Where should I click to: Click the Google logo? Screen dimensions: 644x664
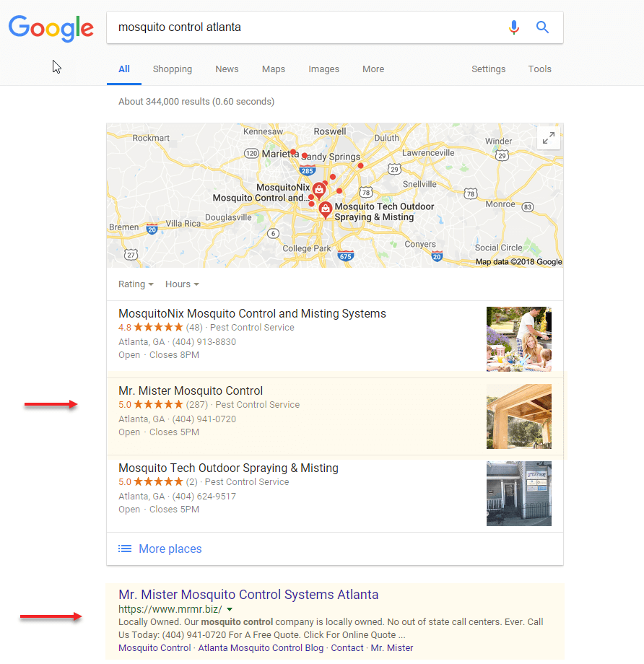(51, 28)
